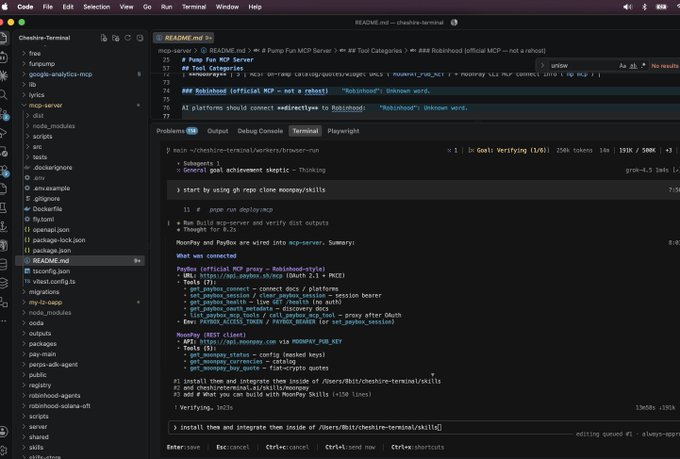Viewport: 680px width, 459px height.
Task: Switch to the Problems panel tab
Action: pos(177,131)
